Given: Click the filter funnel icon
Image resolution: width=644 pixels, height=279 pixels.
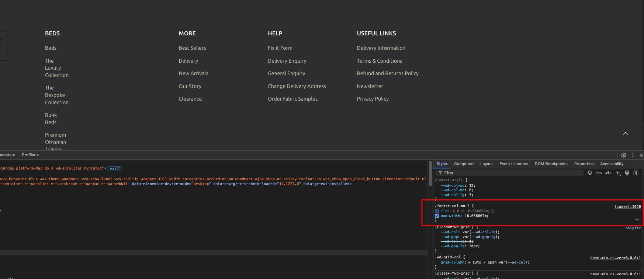Looking at the screenshot, I should pos(440,173).
